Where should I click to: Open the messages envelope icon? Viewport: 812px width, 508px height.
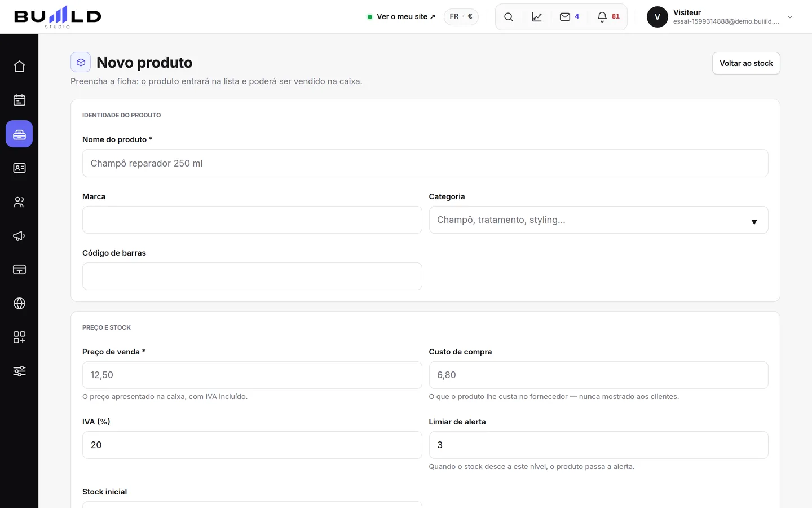[565, 17]
